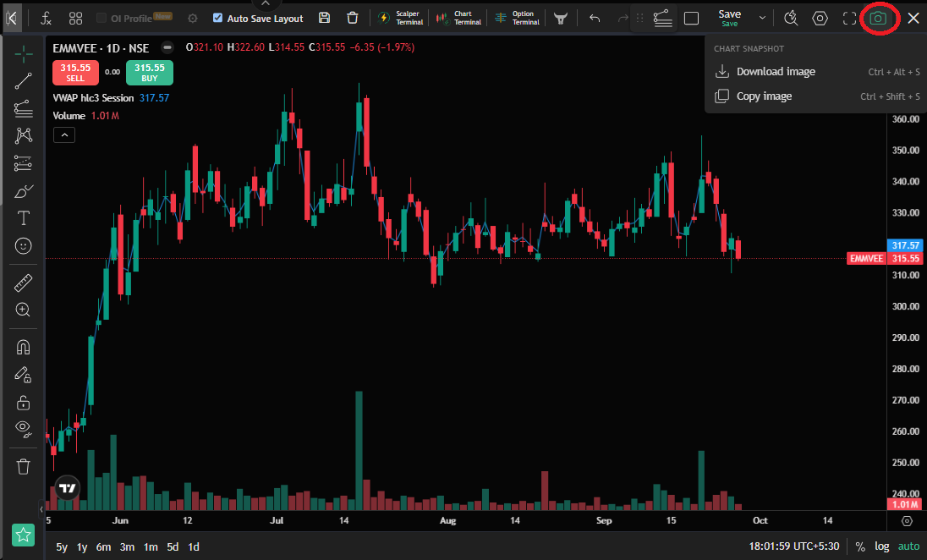Toggle percent scale mode

tap(860, 547)
